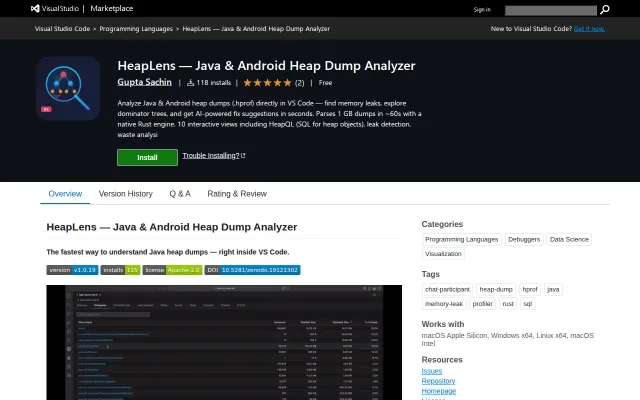Open Repository resource link
Screen dimensions: 640x400
[x=438, y=381]
